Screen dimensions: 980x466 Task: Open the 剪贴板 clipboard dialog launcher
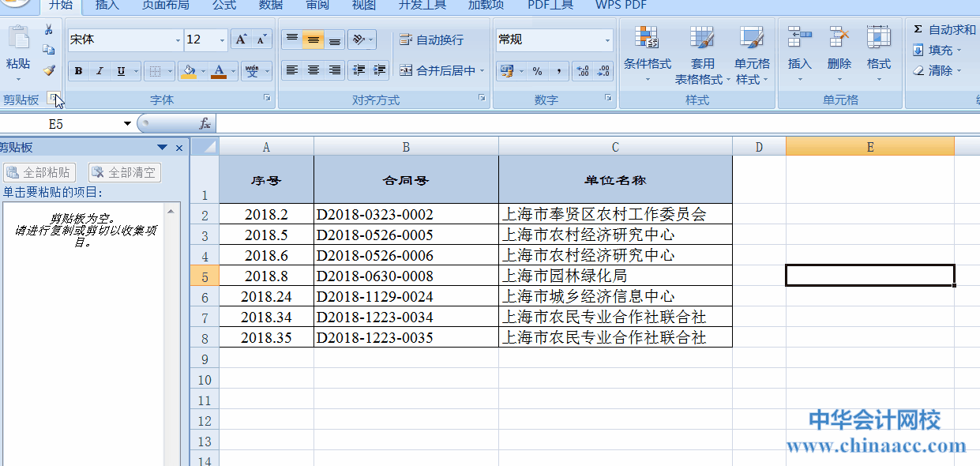(x=52, y=99)
